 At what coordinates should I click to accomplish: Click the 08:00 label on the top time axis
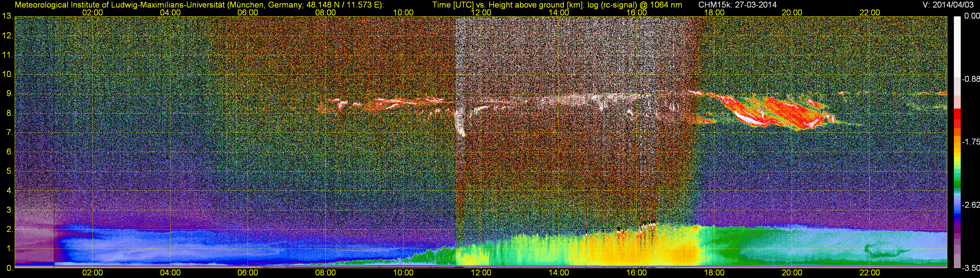tap(326, 12)
